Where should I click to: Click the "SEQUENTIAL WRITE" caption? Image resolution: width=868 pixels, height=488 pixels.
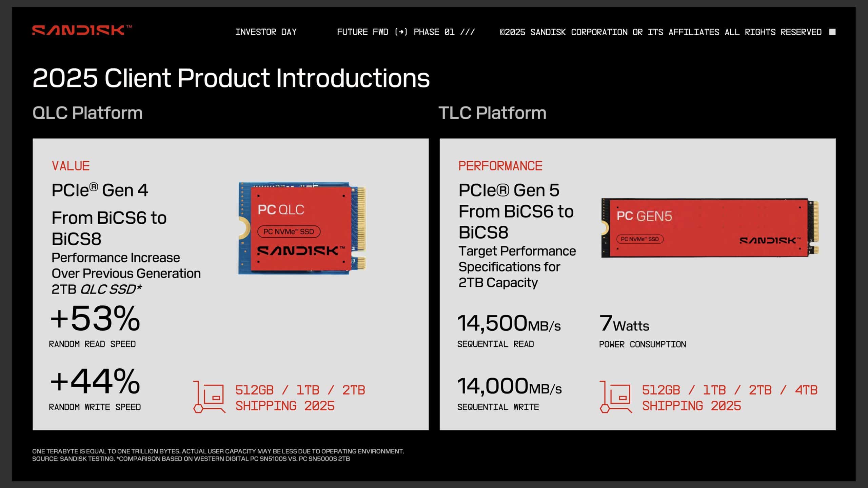498,407
